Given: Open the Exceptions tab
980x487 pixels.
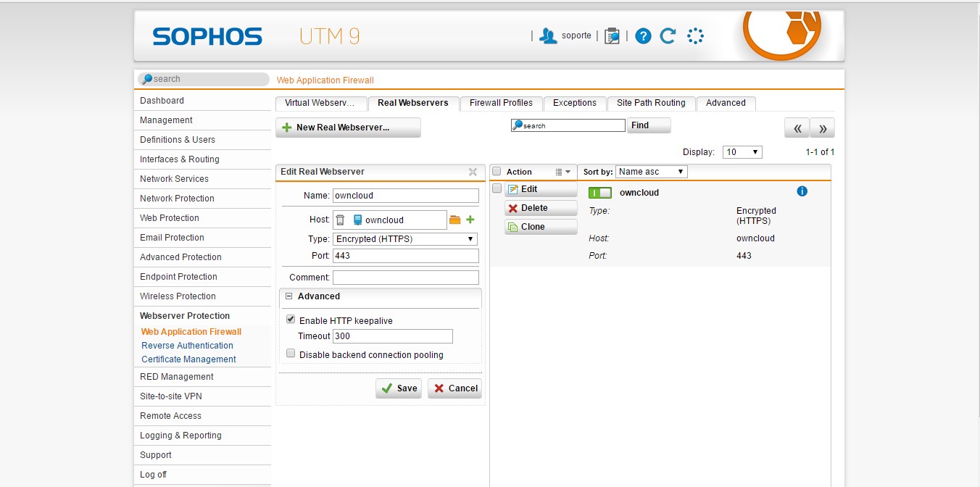Looking at the screenshot, I should point(575,103).
